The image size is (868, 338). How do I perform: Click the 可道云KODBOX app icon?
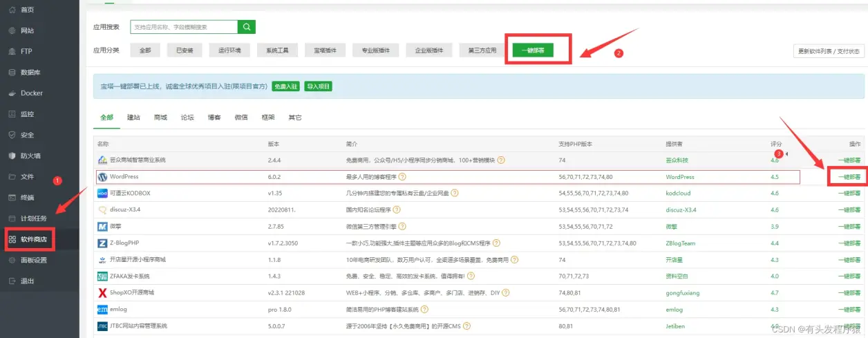(x=102, y=194)
